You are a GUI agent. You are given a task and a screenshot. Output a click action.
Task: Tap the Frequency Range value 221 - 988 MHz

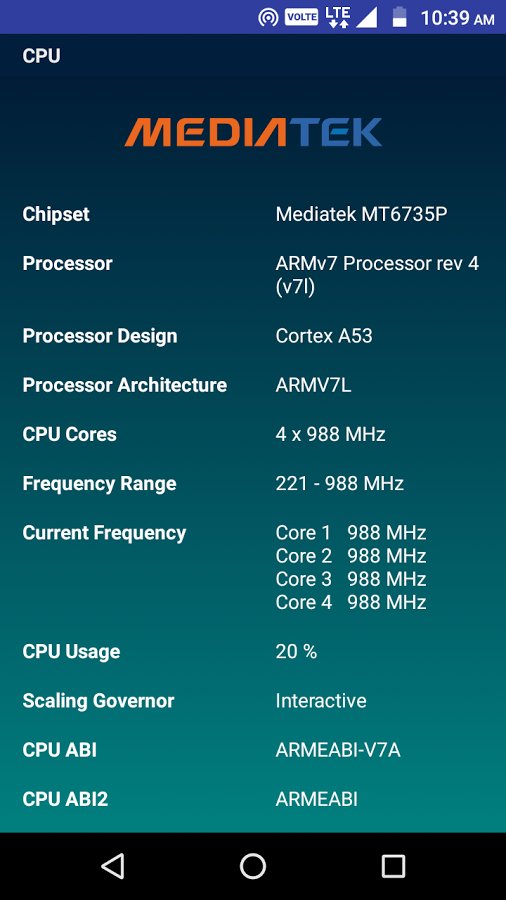pyautogui.click(x=340, y=484)
